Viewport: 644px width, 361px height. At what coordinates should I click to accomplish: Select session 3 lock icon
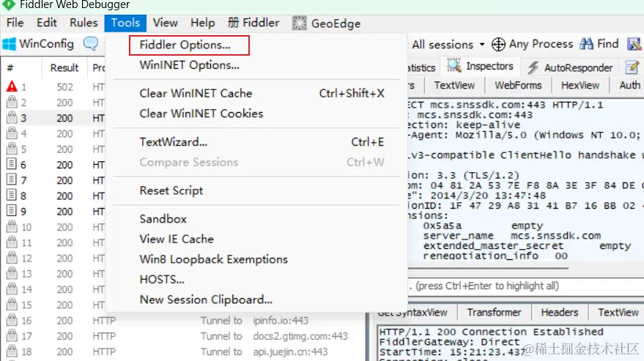[12, 117]
